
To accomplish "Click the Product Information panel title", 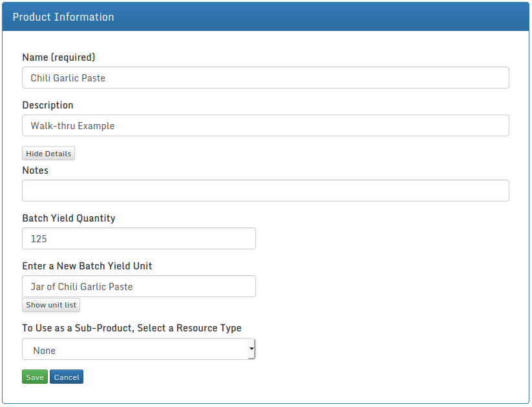I will click(63, 17).
